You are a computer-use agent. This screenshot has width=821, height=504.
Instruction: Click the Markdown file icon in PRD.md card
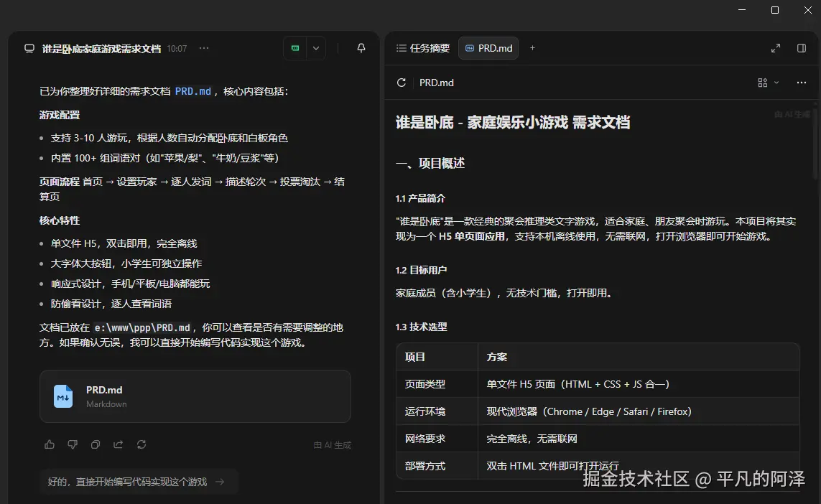63,397
